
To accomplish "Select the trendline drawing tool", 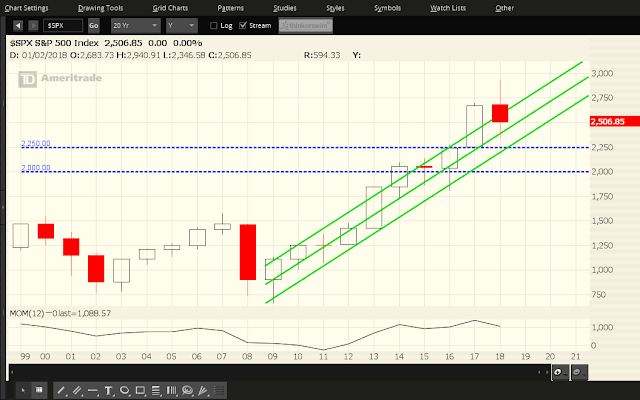I will tap(61, 391).
